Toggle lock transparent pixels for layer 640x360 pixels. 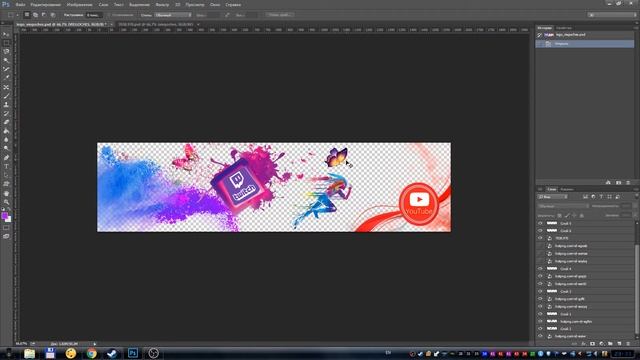point(560,215)
